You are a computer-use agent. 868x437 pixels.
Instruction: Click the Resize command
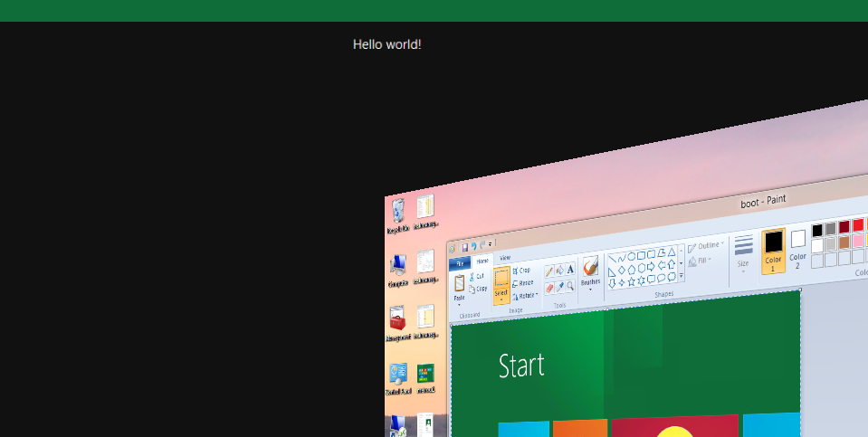tap(523, 283)
